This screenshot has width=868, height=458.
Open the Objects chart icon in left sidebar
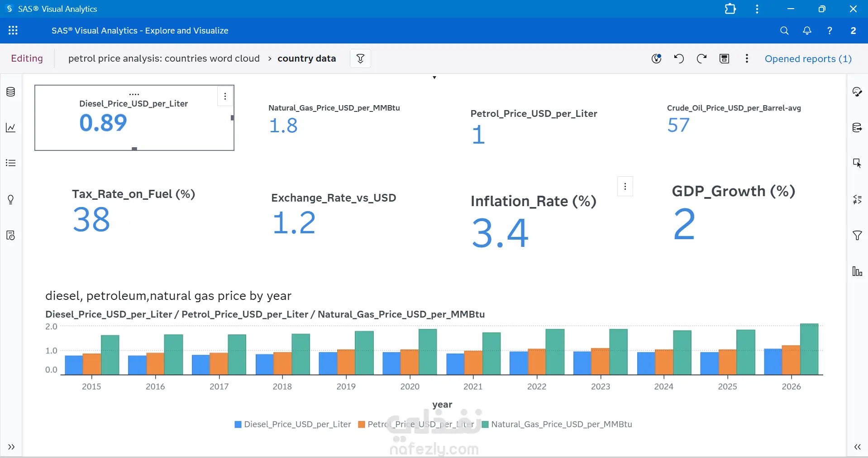(11, 128)
